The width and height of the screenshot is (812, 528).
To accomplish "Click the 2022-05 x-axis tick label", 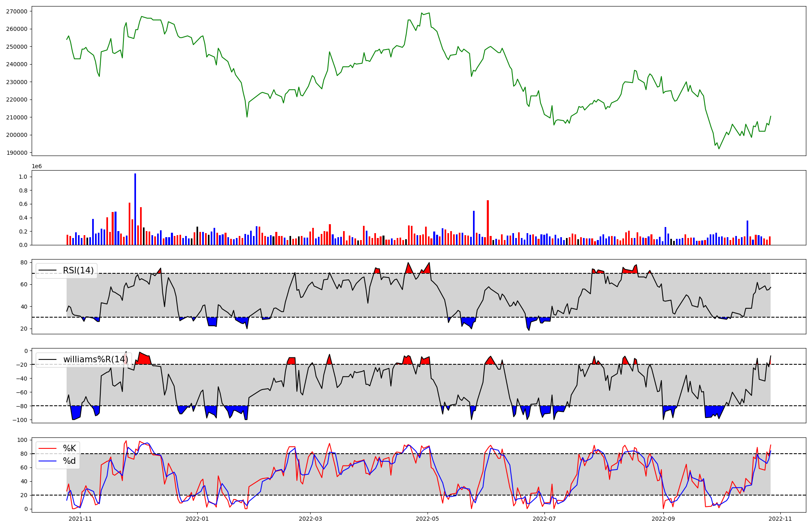I will pyautogui.click(x=428, y=519).
